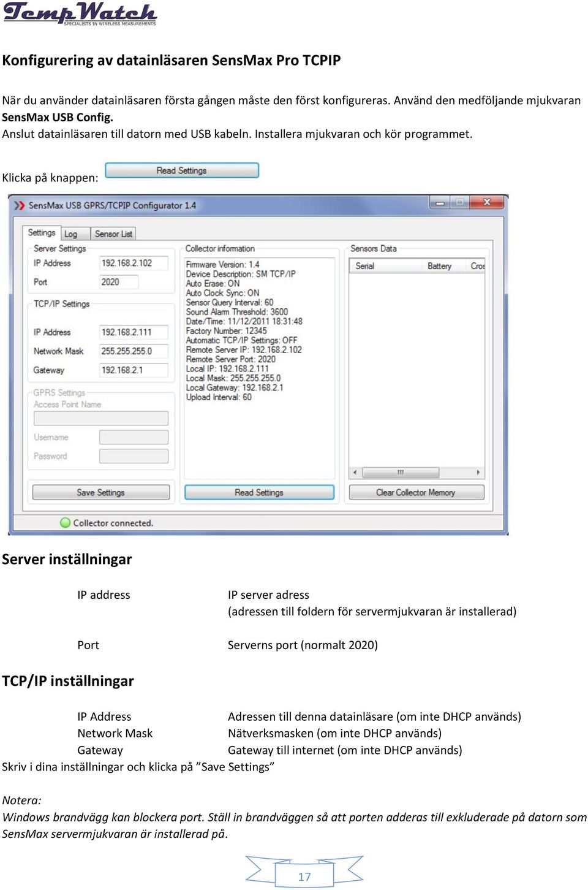Click TCP/IP IP Address field 192.168.2.111

point(134,332)
